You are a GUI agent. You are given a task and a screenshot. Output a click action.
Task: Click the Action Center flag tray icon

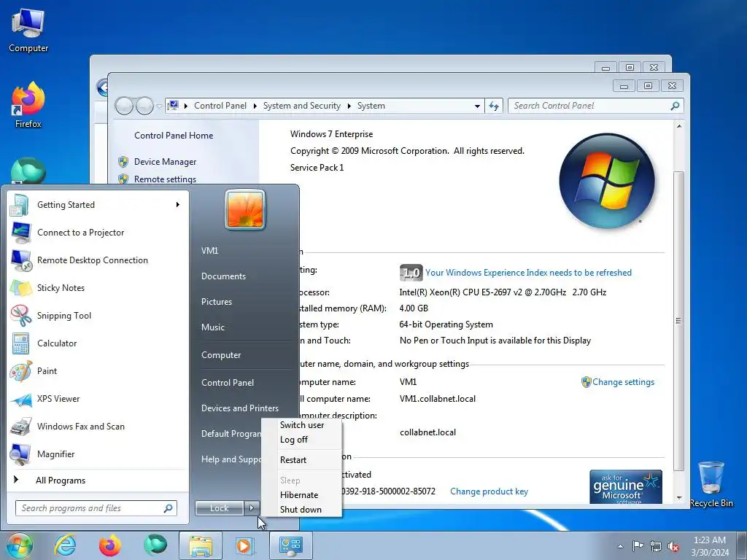coord(638,545)
